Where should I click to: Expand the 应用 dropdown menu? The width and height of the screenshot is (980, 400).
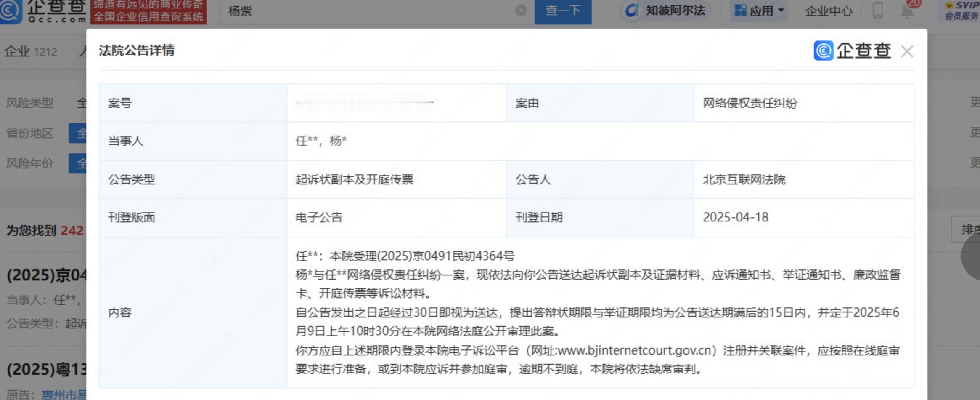click(x=759, y=11)
